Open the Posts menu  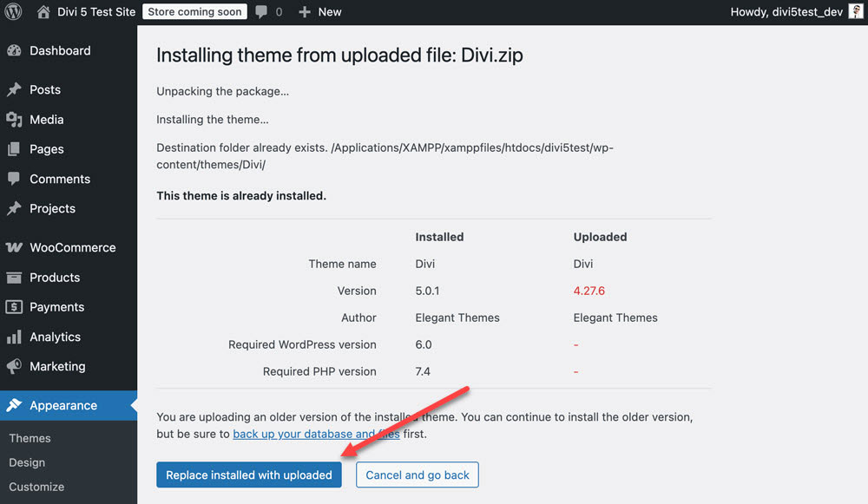[x=45, y=89]
